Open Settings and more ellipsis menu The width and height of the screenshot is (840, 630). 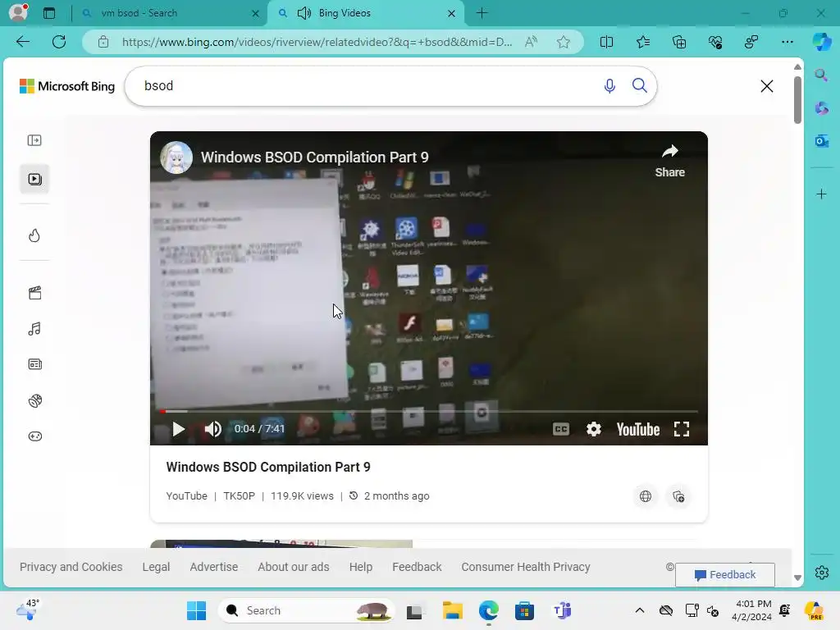click(x=787, y=42)
